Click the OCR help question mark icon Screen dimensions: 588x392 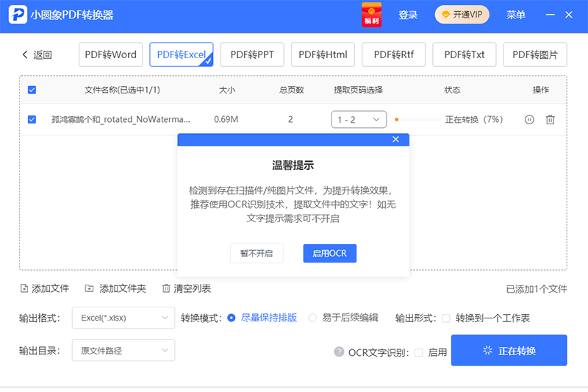click(x=339, y=352)
